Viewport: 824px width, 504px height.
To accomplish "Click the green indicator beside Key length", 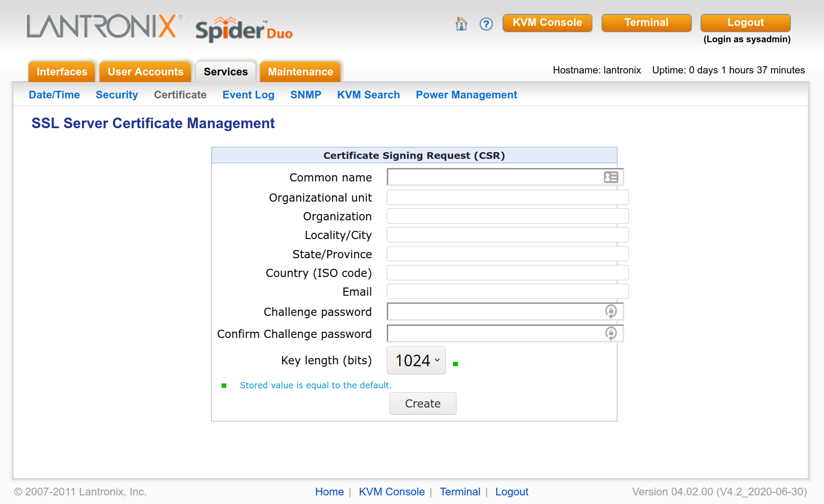I will click(455, 364).
